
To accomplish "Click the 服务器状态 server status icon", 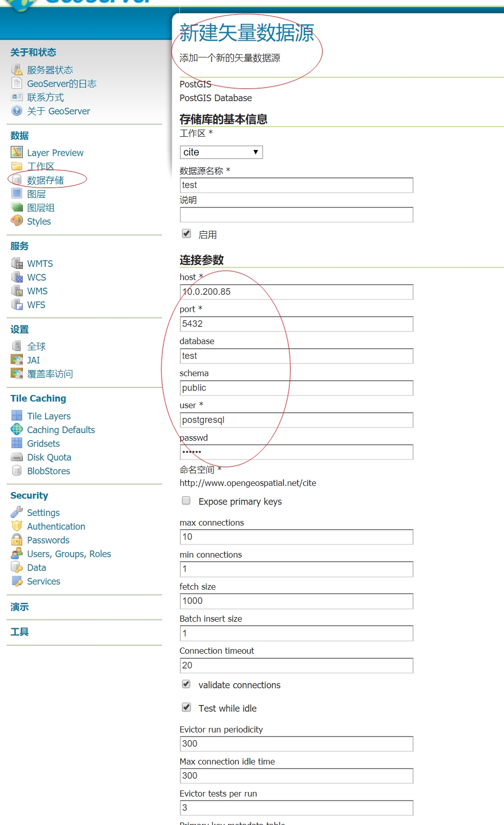I will [x=17, y=70].
